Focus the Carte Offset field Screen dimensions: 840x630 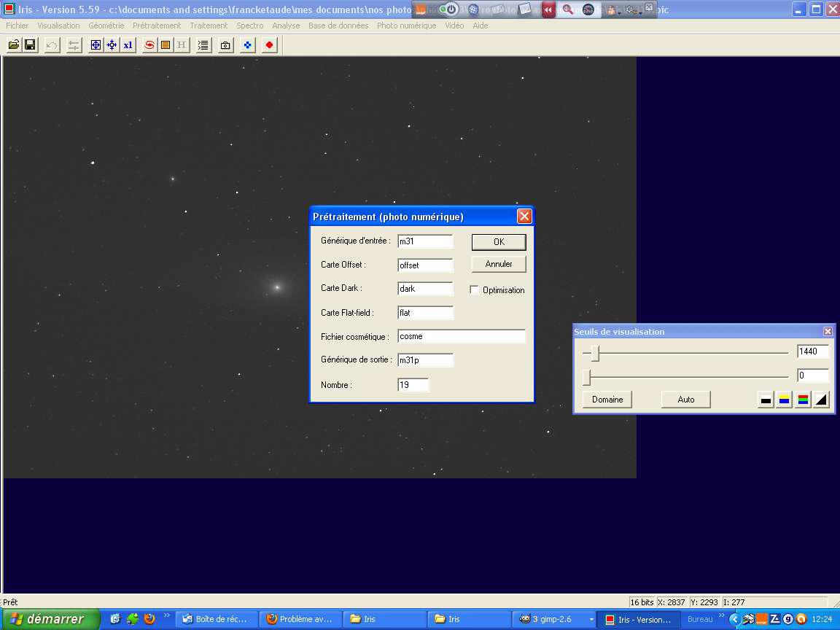click(425, 265)
